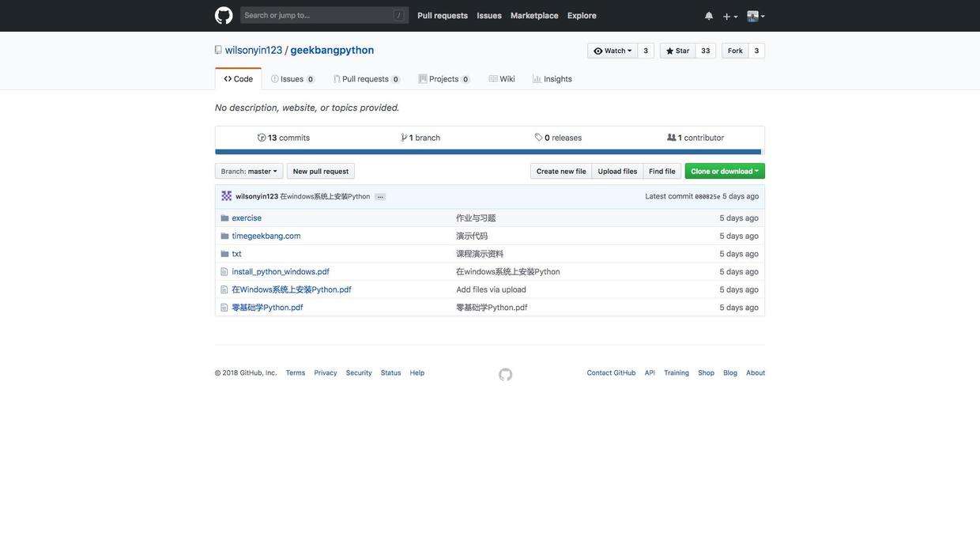
Task: Click the repository book icon beside wilsonyin123
Action: pos(218,50)
